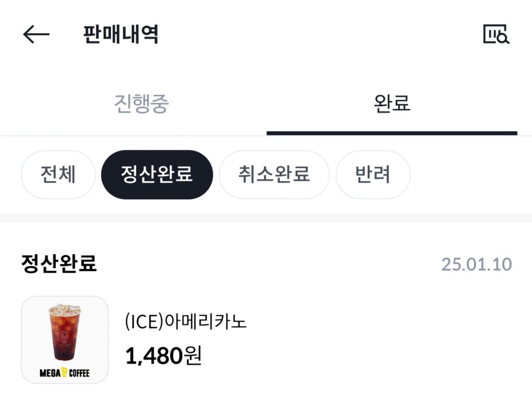
Task: Open the product thumbnail card
Action: (64, 340)
